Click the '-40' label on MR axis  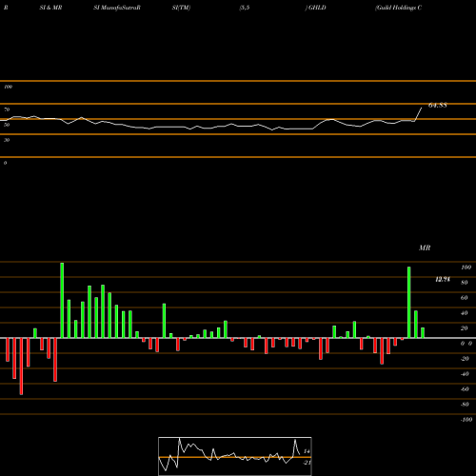[465, 374]
